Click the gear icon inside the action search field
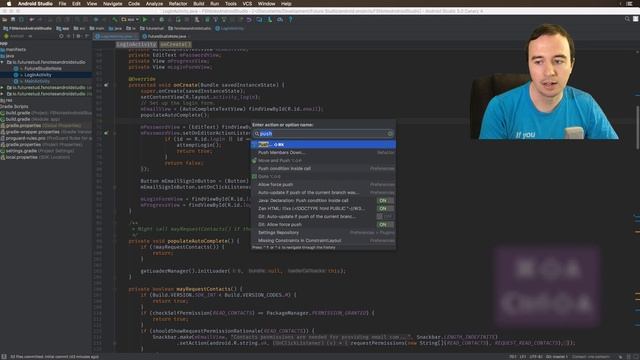640x360 pixels. pos(390,134)
